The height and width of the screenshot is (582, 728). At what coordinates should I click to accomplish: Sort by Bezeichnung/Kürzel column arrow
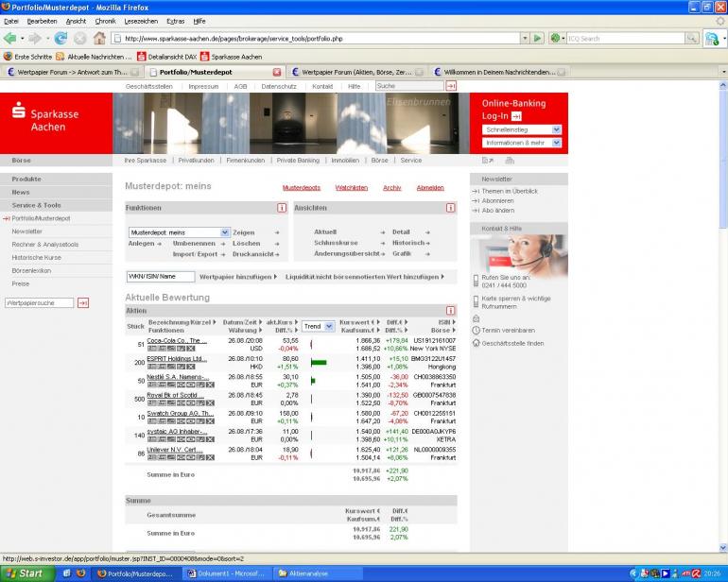[x=215, y=321]
